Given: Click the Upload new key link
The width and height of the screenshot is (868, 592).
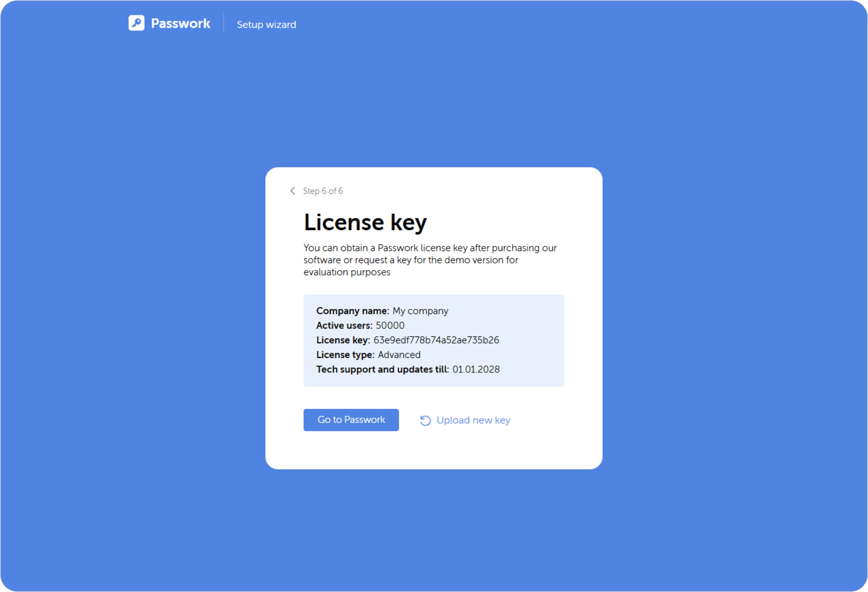Looking at the screenshot, I should [x=473, y=420].
